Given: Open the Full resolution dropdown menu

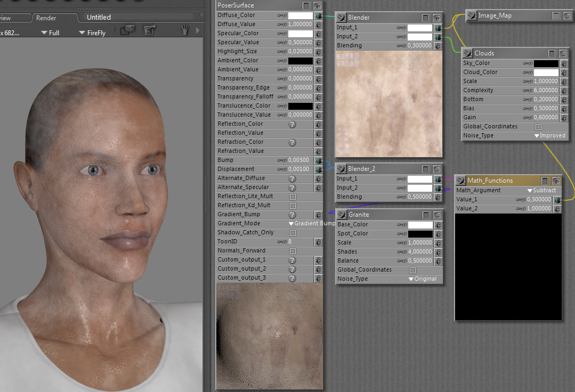Looking at the screenshot, I should click(50, 33).
